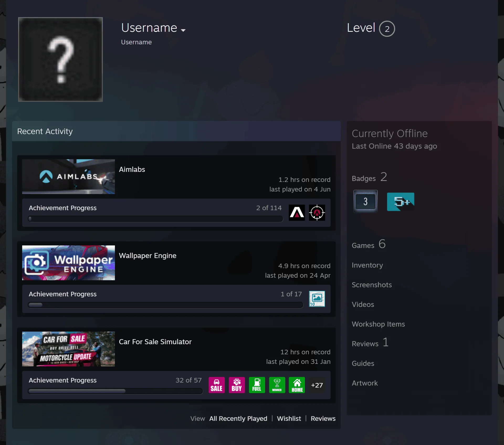The width and height of the screenshot is (504, 445).
Task: Click the question-mark profile avatar
Action: (60, 59)
